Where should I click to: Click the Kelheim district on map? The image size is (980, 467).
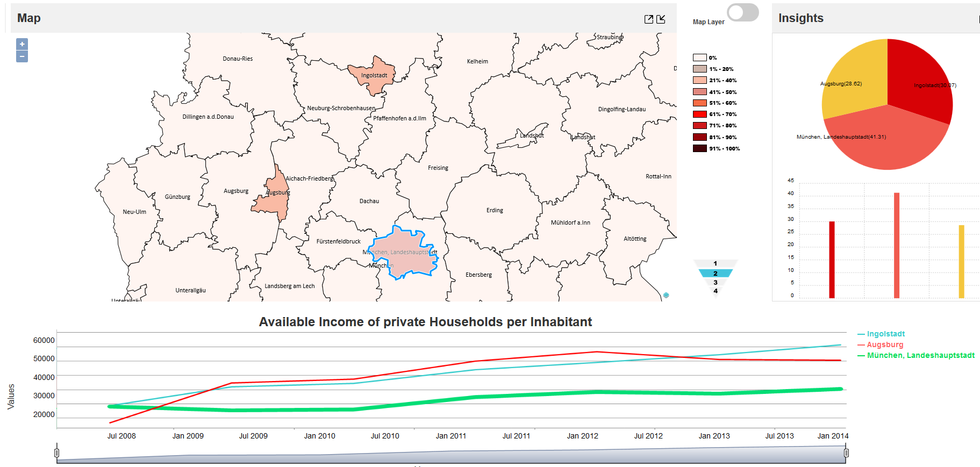tap(477, 62)
